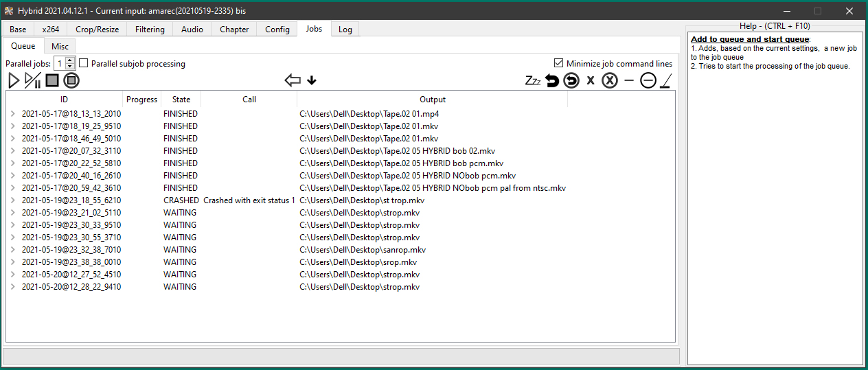Click the circled minus icon
This screenshot has height=370, width=868.
[x=648, y=80]
